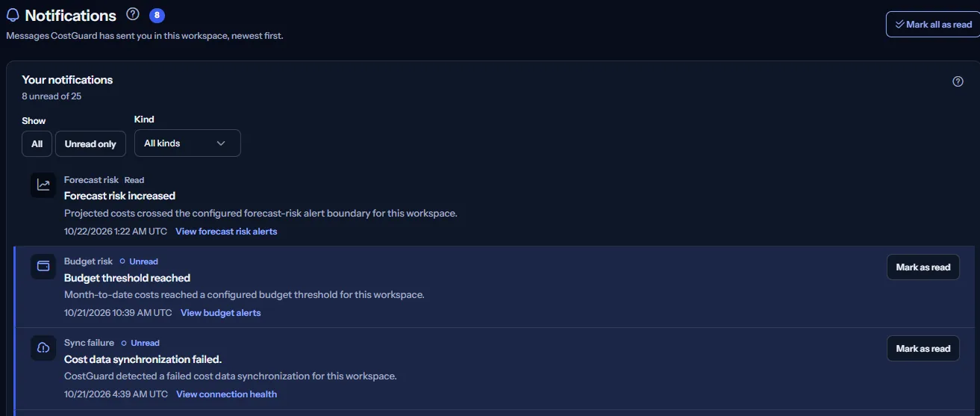
Task: Select the Budget threshold reached title
Action: pyautogui.click(x=128, y=278)
